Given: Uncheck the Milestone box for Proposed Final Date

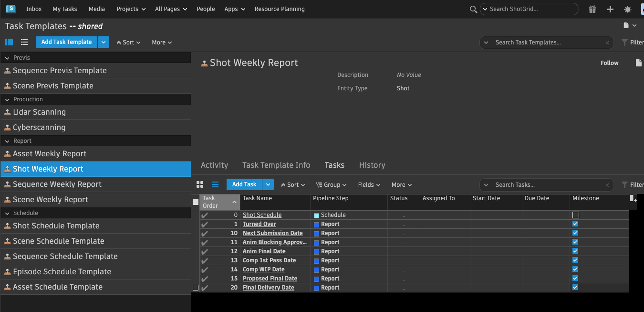Looking at the screenshot, I should [575, 278].
